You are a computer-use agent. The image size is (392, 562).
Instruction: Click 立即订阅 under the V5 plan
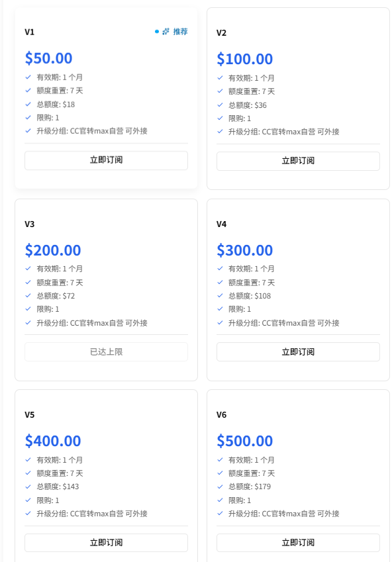point(106,543)
